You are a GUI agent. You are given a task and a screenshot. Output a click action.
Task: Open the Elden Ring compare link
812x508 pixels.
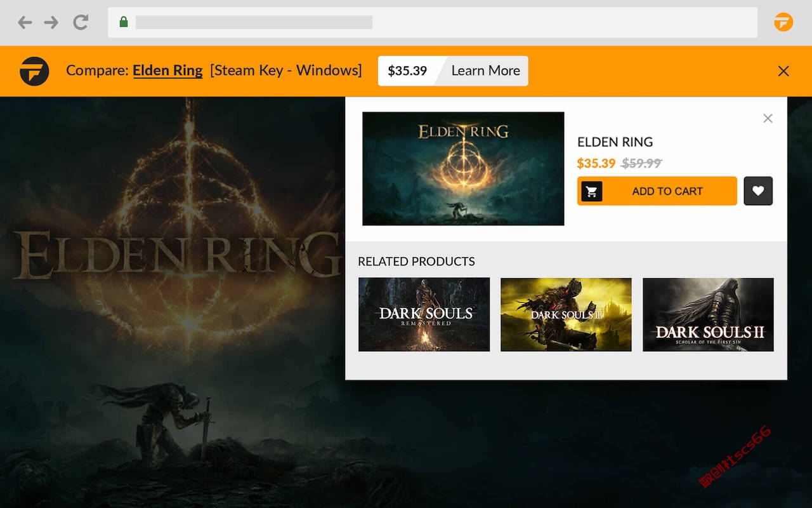[x=167, y=70]
